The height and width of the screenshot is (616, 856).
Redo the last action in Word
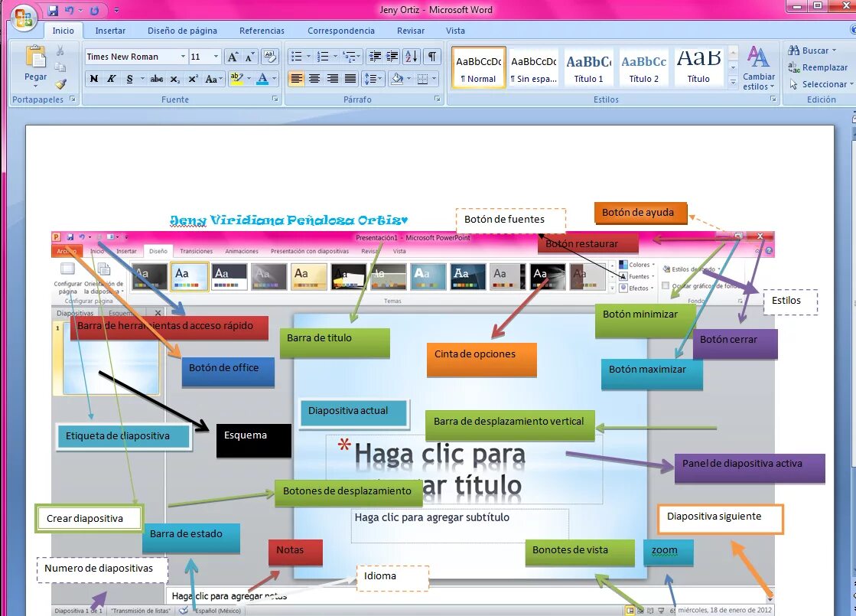click(94, 11)
